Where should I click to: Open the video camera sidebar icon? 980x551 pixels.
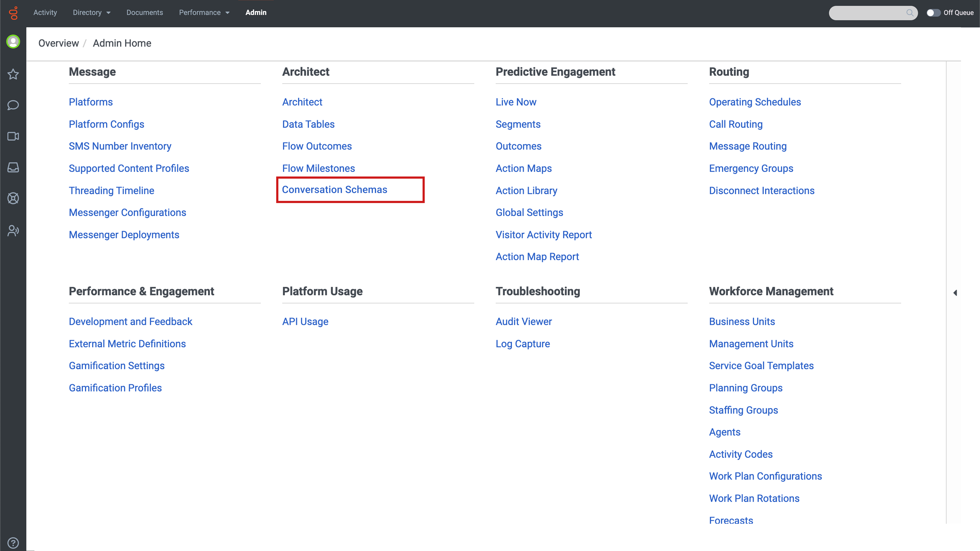[x=13, y=136]
